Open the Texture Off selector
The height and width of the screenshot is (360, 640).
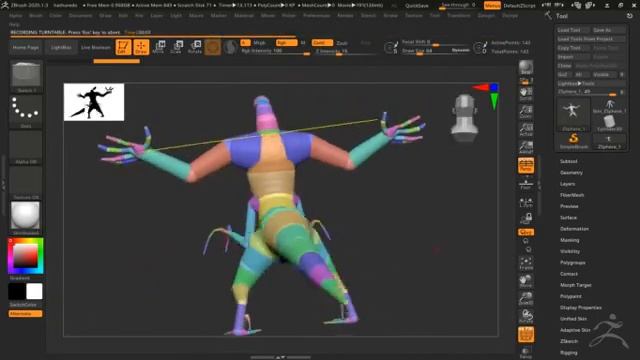(26, 183)
